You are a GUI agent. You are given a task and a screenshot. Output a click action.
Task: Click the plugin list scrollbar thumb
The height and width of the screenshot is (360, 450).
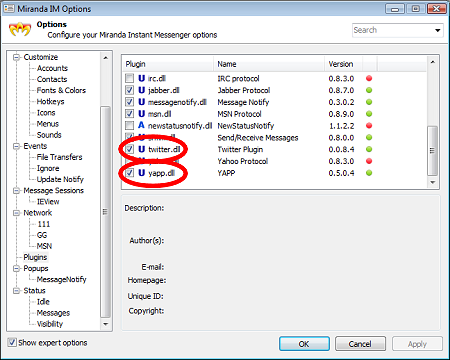pyautogui.click(x=432, y=151)
